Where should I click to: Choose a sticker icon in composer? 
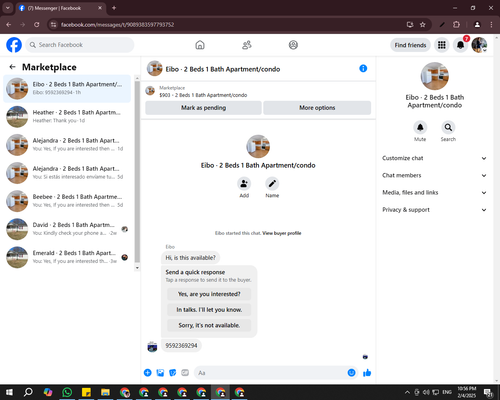click(173, 373)
